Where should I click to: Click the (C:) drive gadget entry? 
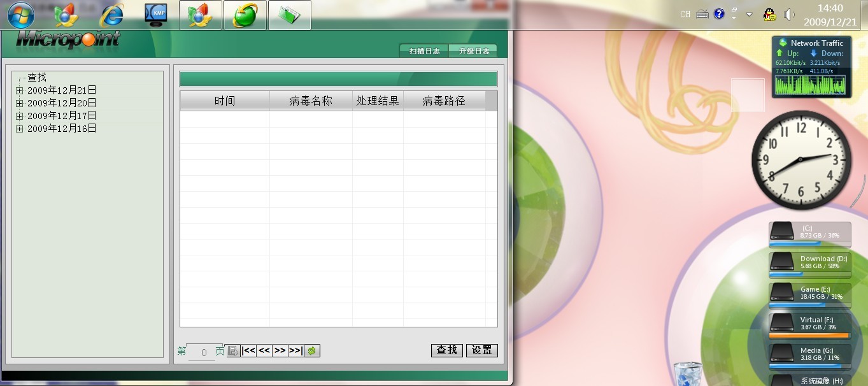809,234
